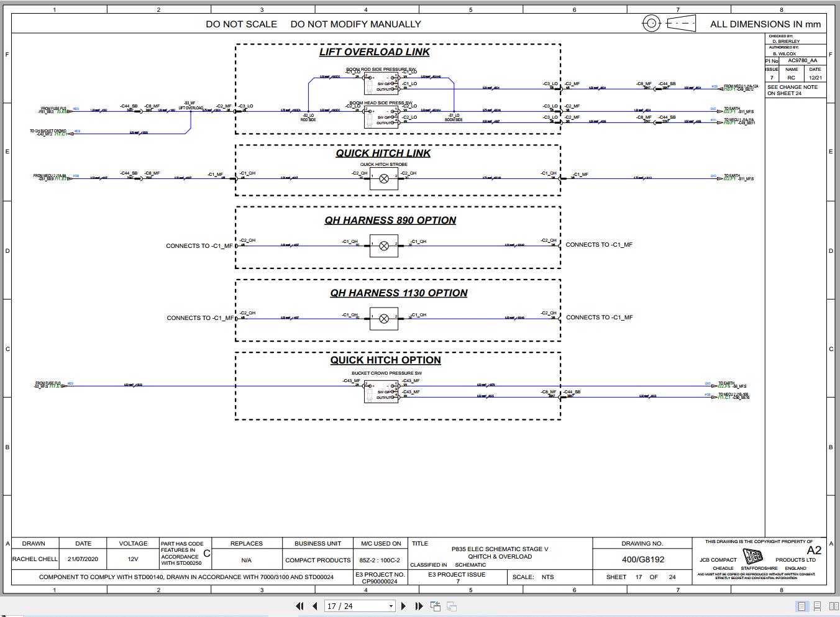
Task: Click the quick hitch strobe lamp symbol
Action: click(x=384, y=179)
